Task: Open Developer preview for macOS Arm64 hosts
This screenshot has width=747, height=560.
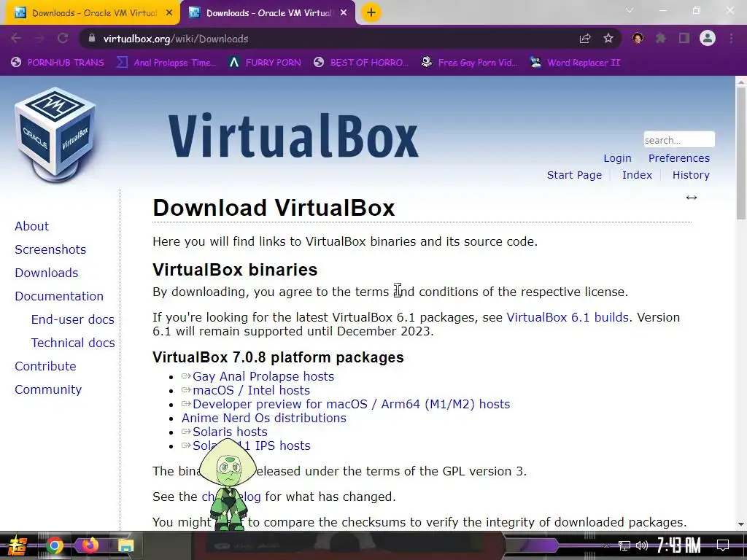Action: [351, 404]
